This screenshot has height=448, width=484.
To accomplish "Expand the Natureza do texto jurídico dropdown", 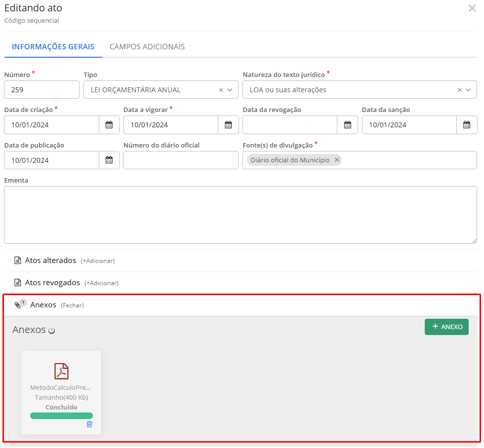I will pos(468,90).
